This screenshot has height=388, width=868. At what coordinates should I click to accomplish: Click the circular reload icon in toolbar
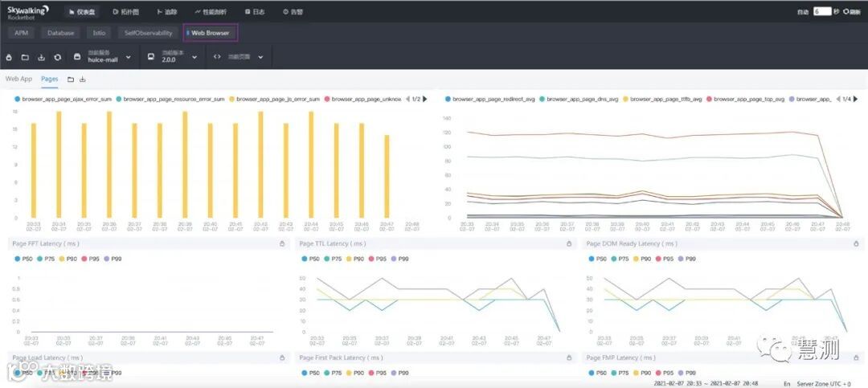coord(58,57)
